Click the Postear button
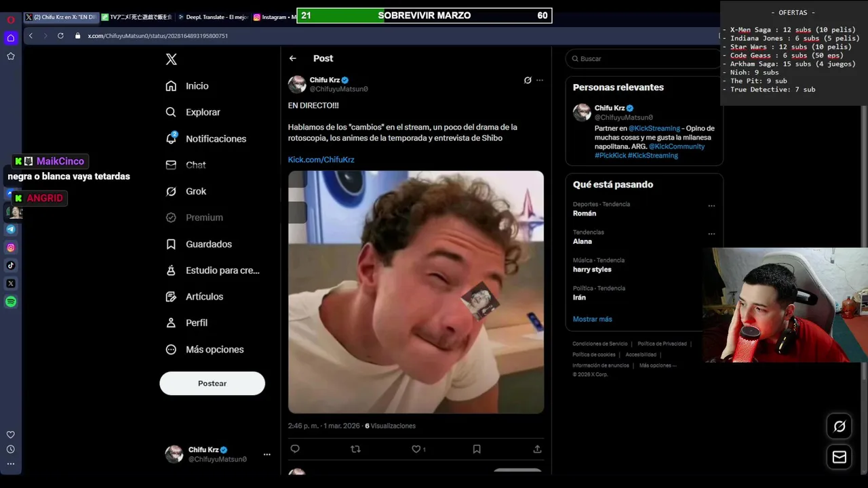 pyautogui.click(x=212, y=383)
